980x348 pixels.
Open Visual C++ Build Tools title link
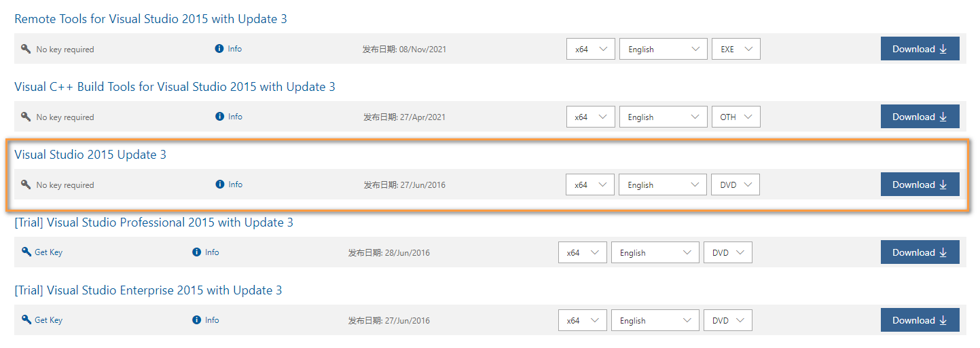[175, 87]
